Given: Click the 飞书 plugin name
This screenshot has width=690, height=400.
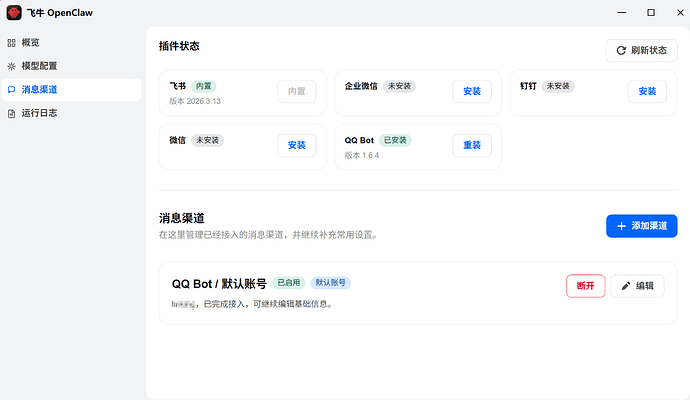Looking at the screenshot, I should (x=178, y=86).
